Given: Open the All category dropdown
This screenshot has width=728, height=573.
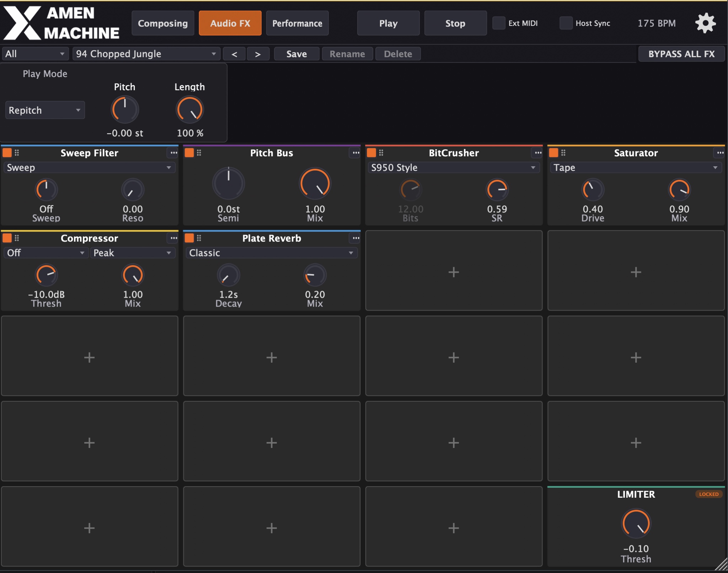Looking at the screenshot, I should 35,54.
